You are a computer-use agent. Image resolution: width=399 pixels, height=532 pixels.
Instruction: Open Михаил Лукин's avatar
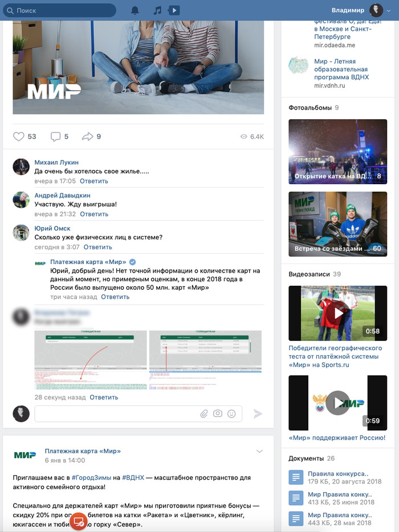click(x=21, y=166)
